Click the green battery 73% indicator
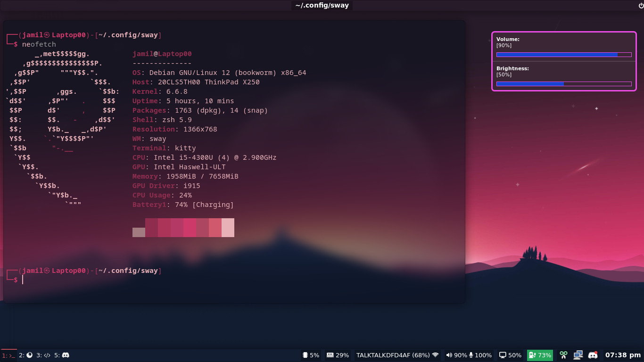The image size is (644, 362). 540,355
